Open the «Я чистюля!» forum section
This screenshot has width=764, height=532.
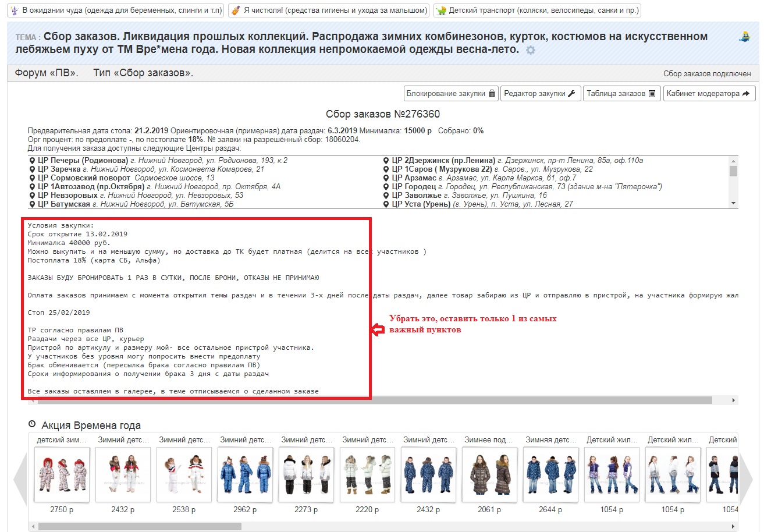point(329,10)
